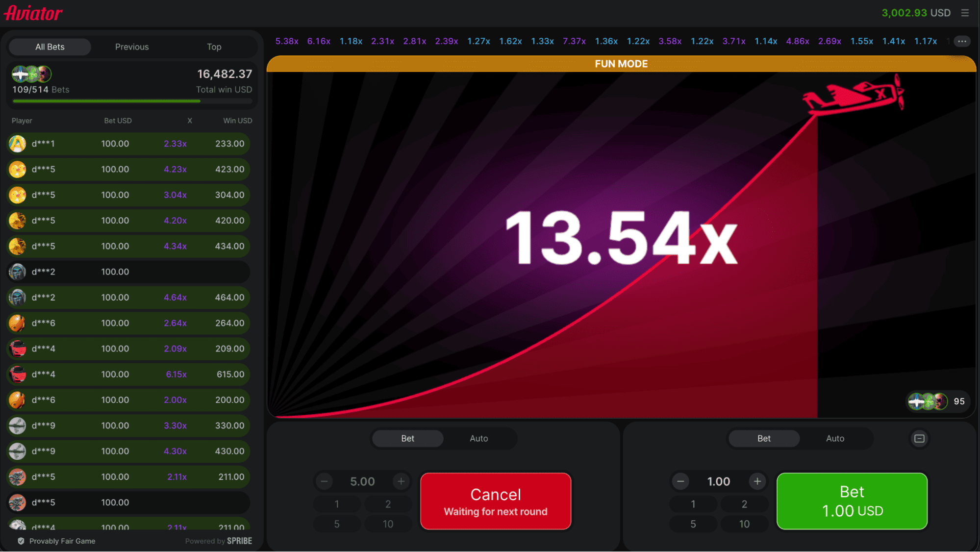The height and width of the screenshot is (552, 980).
Task: Switch left panel to Auto mode
Action: tap(478, 438)
